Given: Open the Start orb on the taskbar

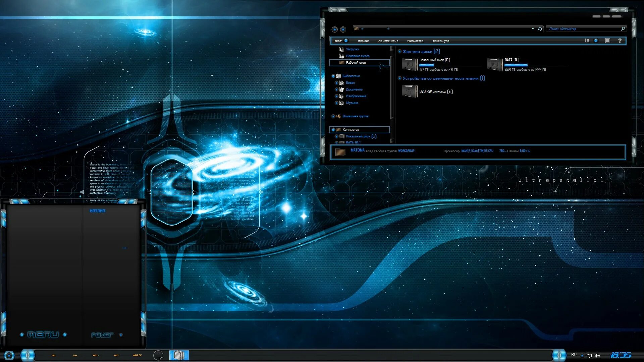Looking at the screenshot, I should 9,355.
